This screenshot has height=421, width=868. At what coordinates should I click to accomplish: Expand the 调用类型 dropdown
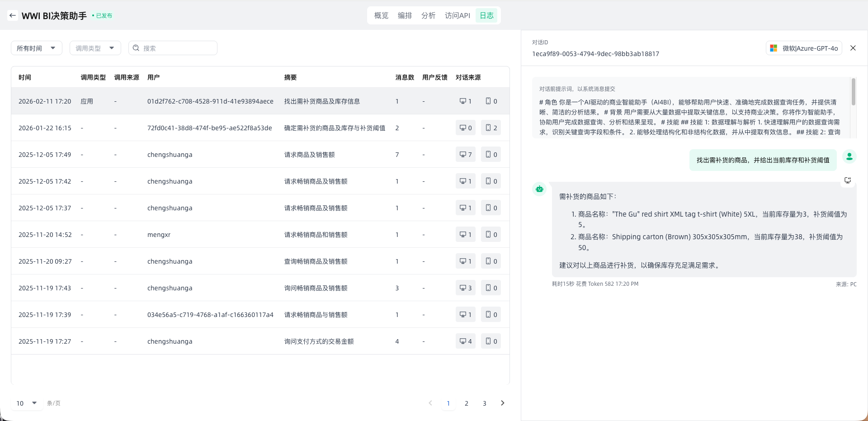(x=95, y=48)
